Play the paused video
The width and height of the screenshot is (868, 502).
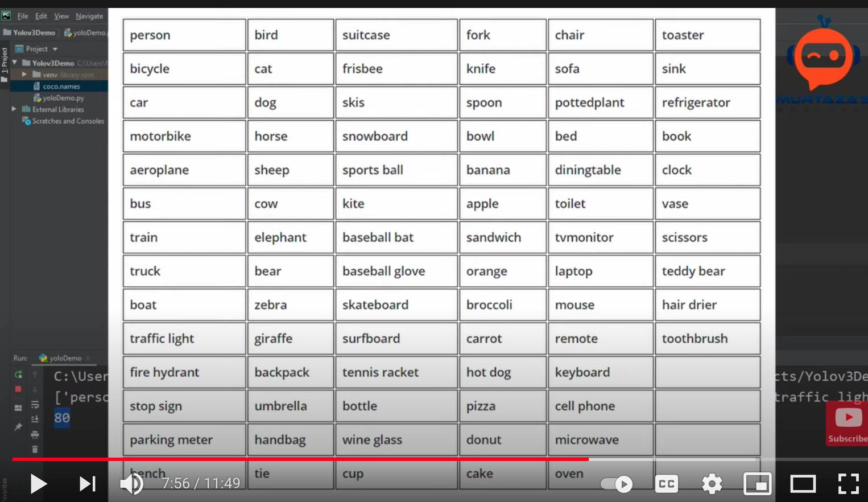tap(38, 484)
